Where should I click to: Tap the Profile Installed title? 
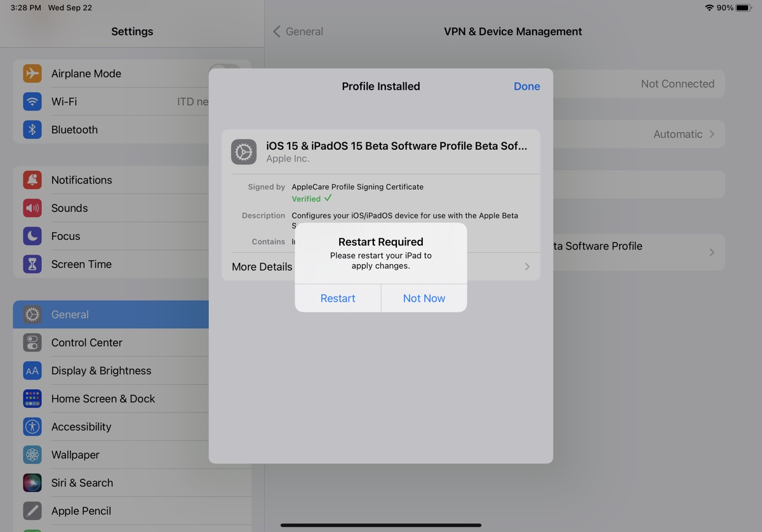(x=381, y=86)
